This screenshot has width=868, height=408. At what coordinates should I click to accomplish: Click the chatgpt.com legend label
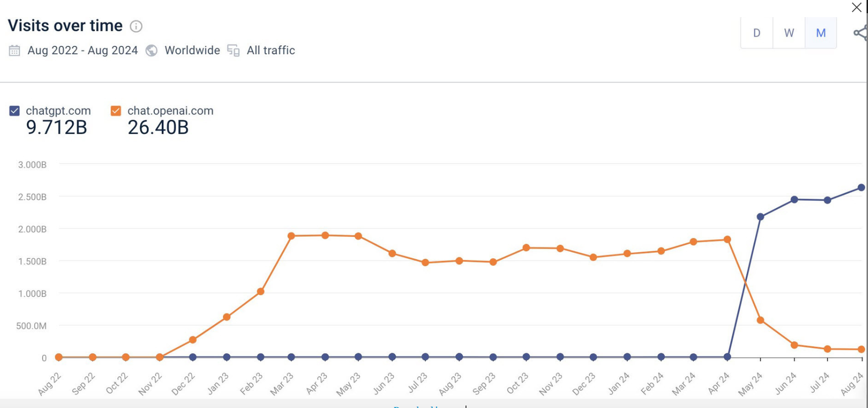pyautogui.click(x=58, y=111)
